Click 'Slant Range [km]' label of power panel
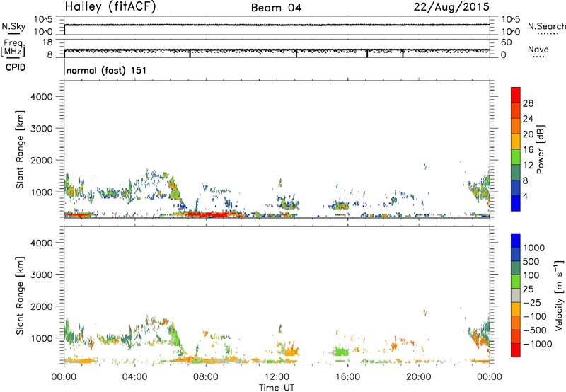Screen dimensions: 566x392 click(20, 149)
